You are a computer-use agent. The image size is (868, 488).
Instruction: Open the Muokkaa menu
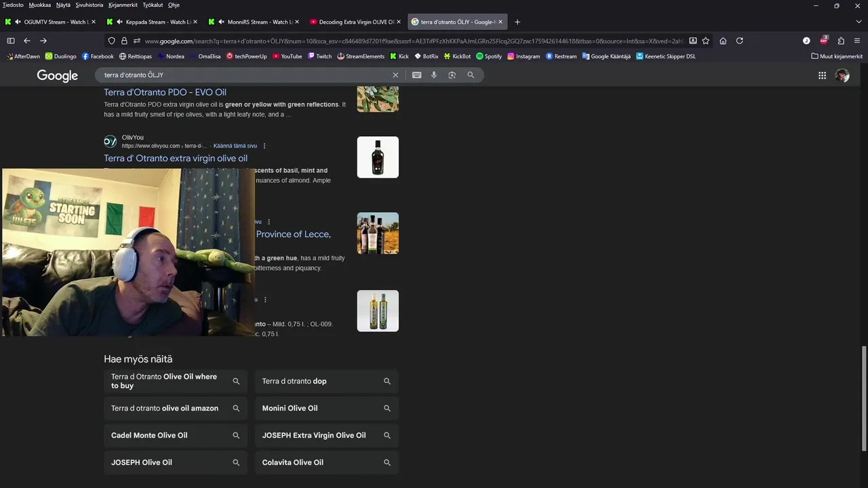point(39,5)
